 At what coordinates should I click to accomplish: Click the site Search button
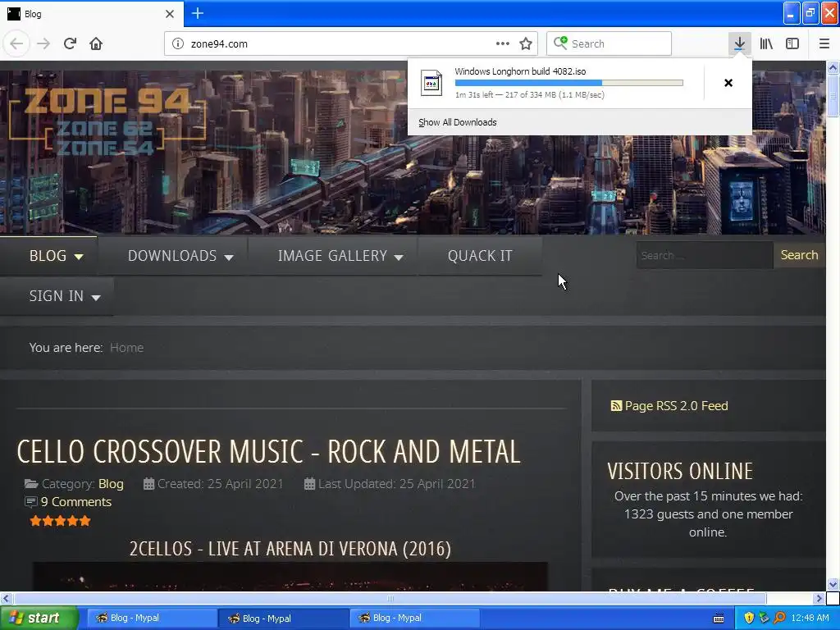(x=799, y=255)
